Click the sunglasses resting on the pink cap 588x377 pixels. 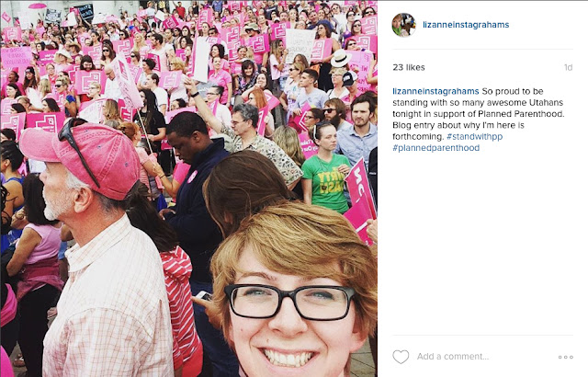[77, 147]
